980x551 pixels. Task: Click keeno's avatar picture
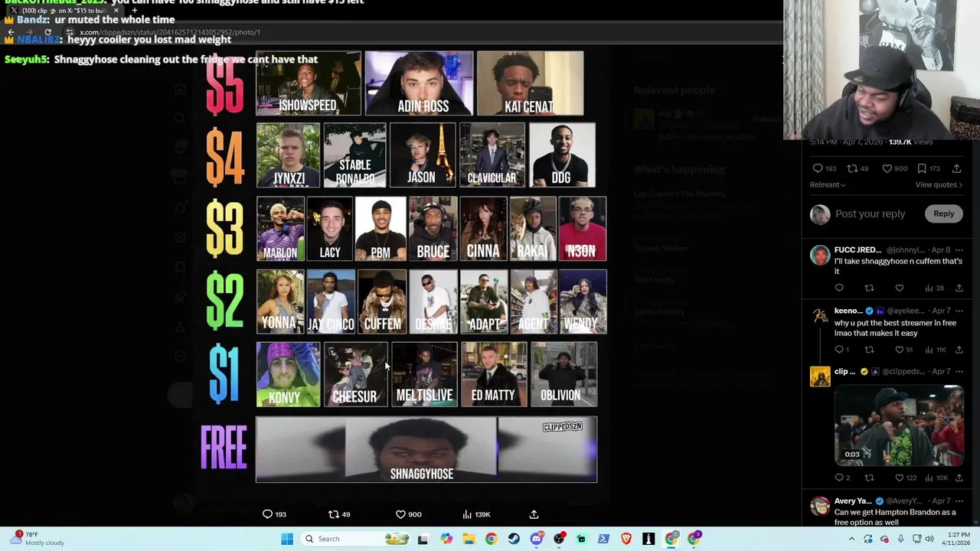(x=820, y=316)
